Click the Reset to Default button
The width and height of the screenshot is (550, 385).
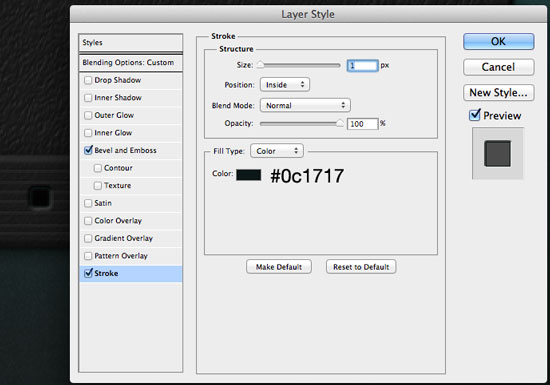click(361, 267)
